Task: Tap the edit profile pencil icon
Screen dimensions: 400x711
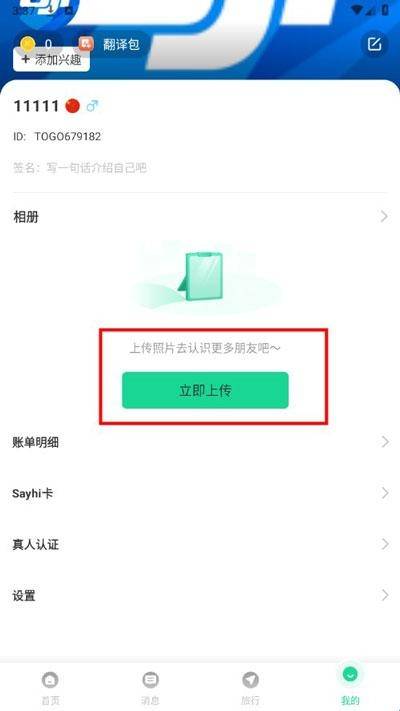Action: pyautogui.click(x=374, y=44)
